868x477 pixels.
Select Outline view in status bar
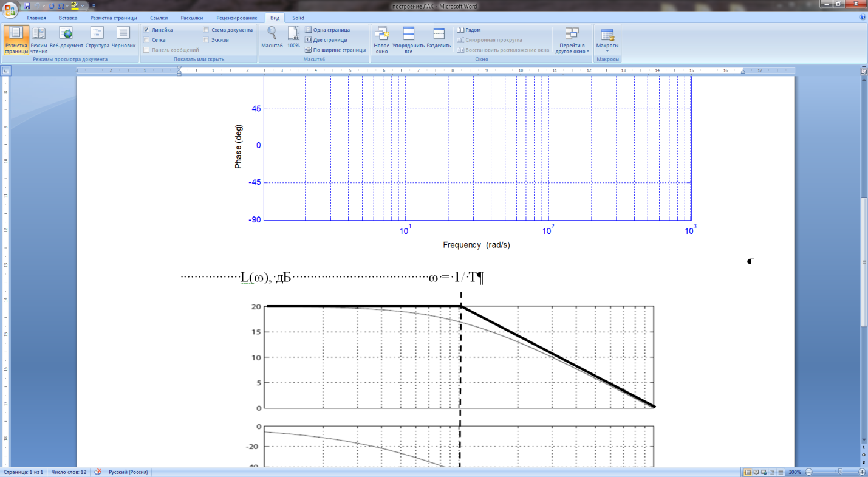click(x=773, y=472)
